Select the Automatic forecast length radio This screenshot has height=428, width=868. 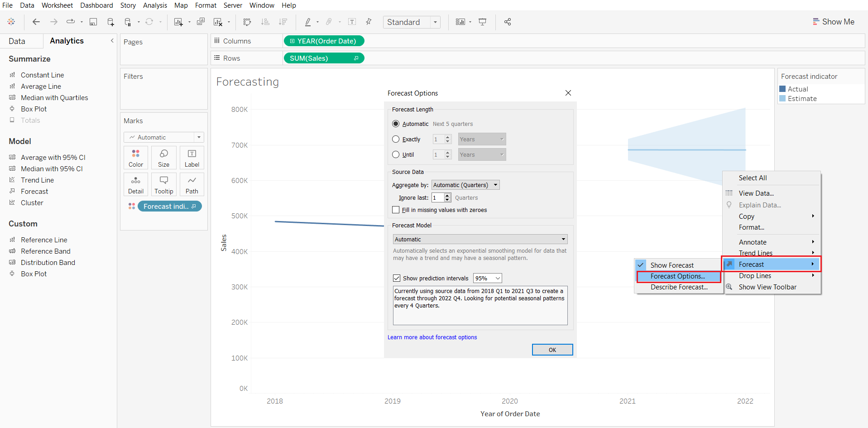(396, 124)
